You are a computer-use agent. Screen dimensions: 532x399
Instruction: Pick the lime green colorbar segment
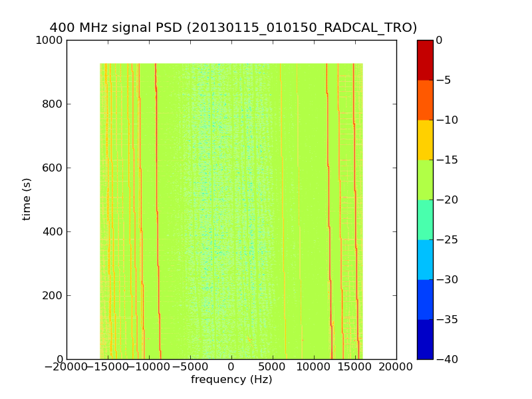point(425,180)
